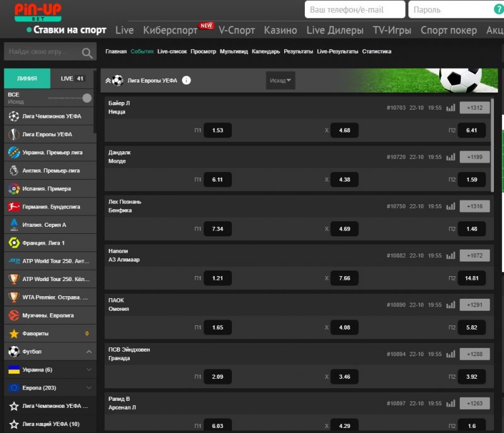Open statistics chart icon for Байер Л match

450,108
